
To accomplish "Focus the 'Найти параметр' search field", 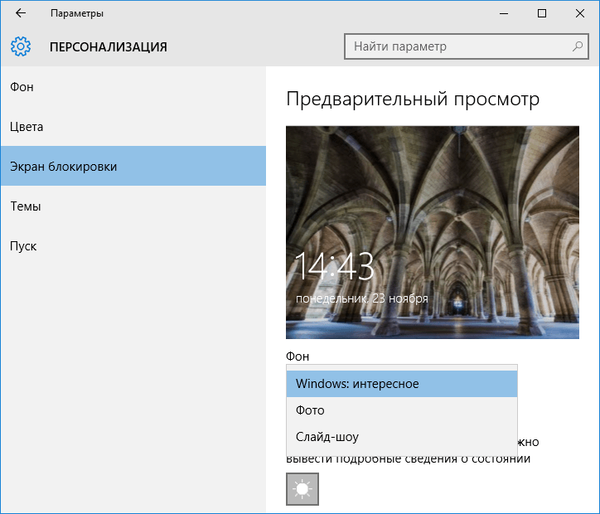I will 466,46.
